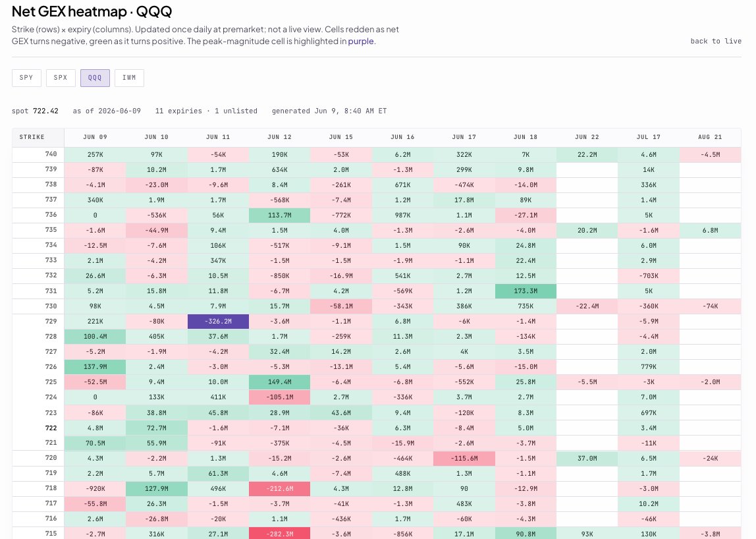Click the generated Jun 9, 8:40 AM ET timestamp
Viewport: 756px width, 539px height.
coord(329,111)
